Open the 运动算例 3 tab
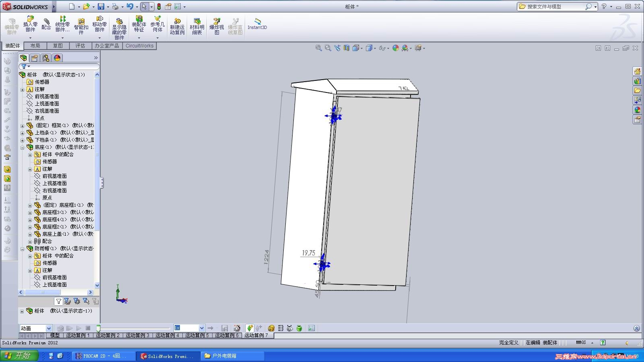The height and width of the screenshot is (362, 644). pyautogui.click(x=137, y=335)
